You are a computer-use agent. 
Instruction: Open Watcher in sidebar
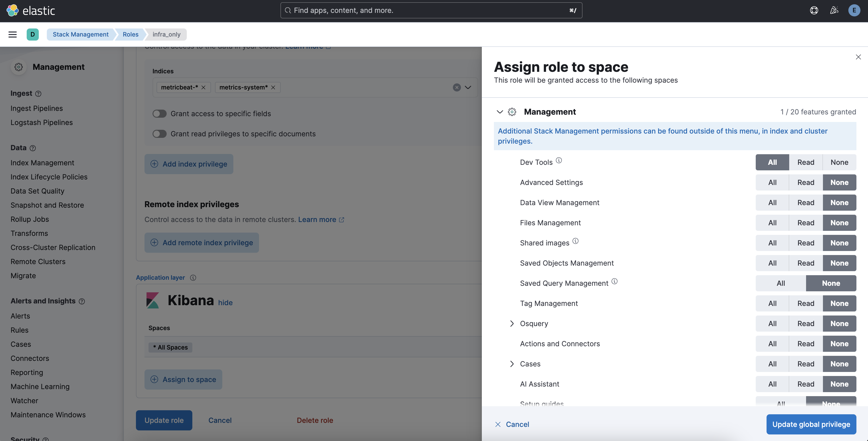[x=24, y=401]
